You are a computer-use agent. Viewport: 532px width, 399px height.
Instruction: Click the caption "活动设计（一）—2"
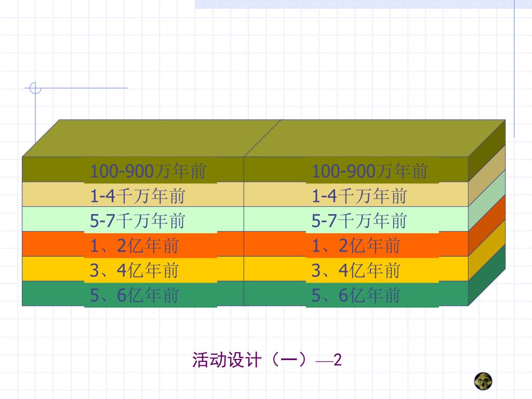[267, 360]
